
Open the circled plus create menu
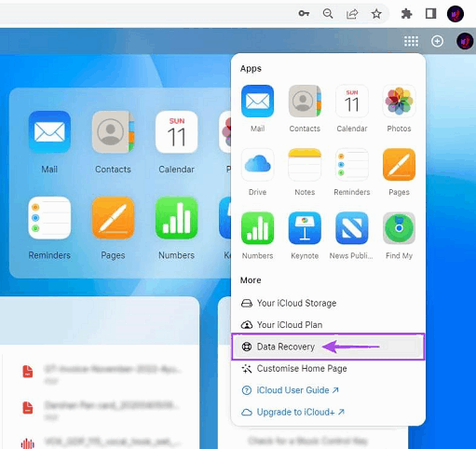tap(437, 41)
